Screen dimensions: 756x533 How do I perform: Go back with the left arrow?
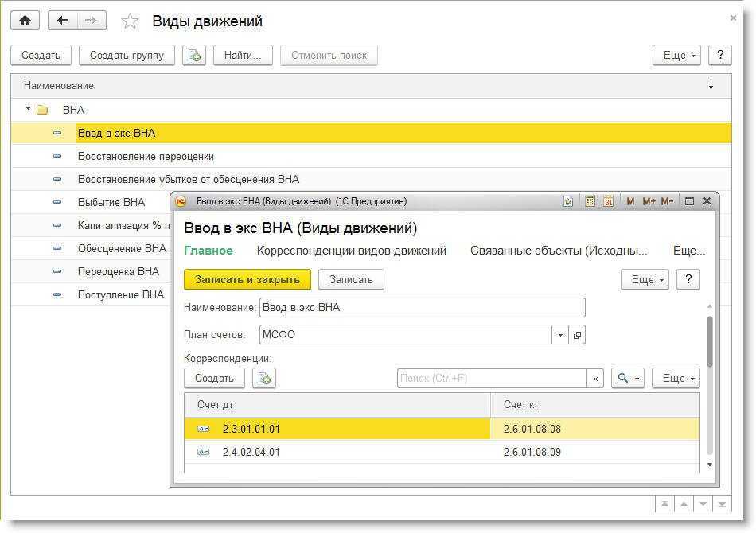(63, 21)
